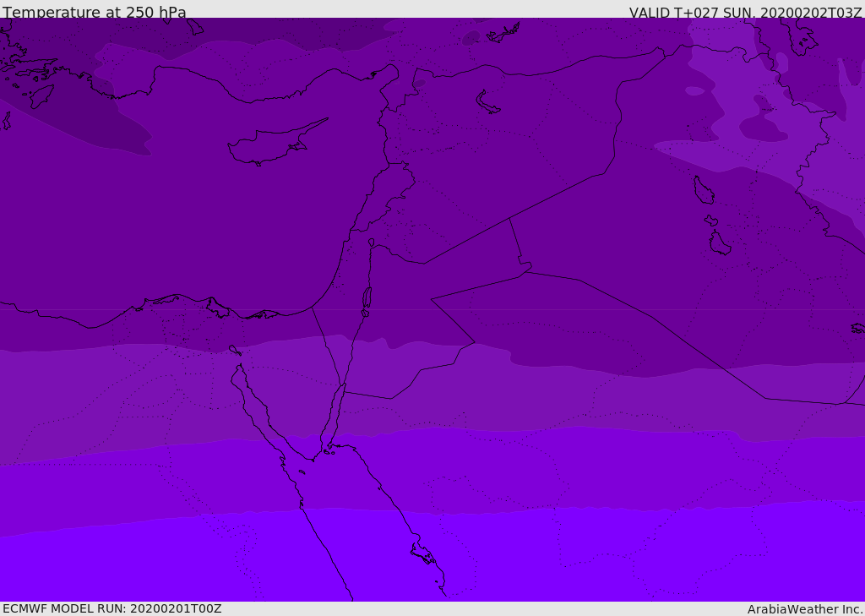
Task: Click the 'Temperature at 250 hPa' title text
Action: coord(95,12)
